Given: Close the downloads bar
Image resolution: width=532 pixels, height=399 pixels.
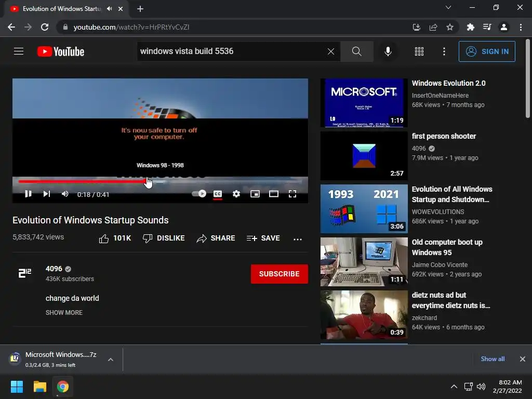Looking at the screenshot, I should (523, 358).
